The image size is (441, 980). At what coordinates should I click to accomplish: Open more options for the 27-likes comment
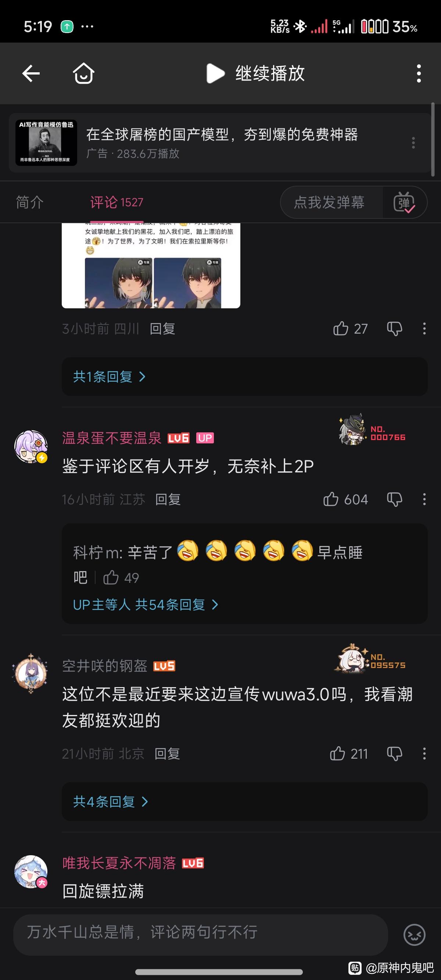(424, 329)
